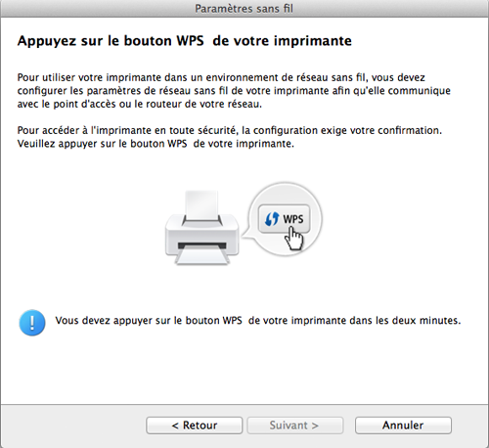Click the printer illustration body
The height and width of the screenshot is (448, 489).
202,235
